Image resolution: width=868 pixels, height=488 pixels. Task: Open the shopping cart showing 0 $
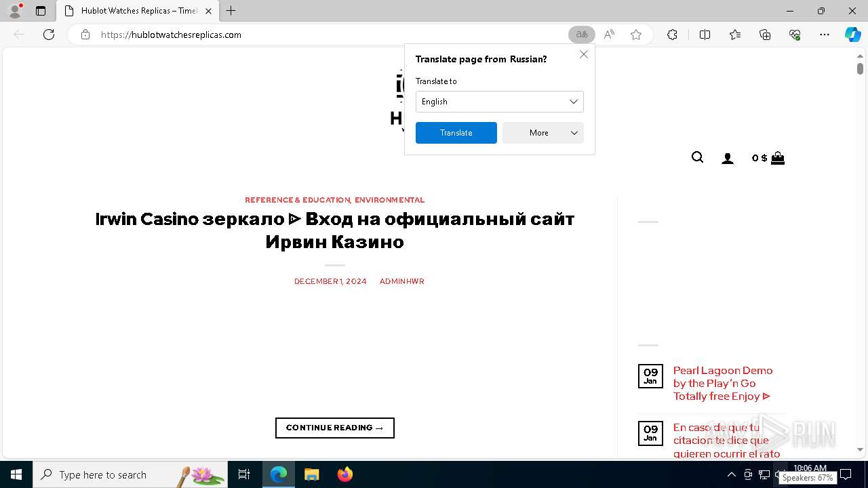tap(768, 158)
